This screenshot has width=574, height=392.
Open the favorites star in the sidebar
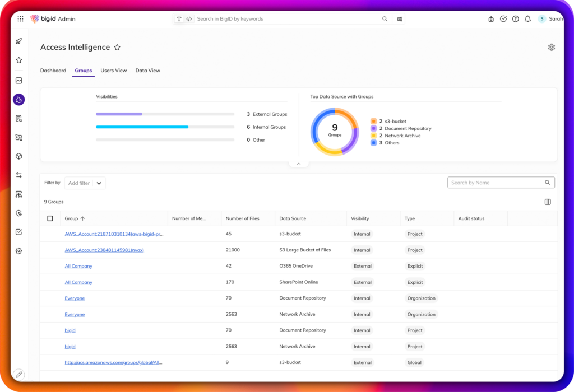(18, 60)
